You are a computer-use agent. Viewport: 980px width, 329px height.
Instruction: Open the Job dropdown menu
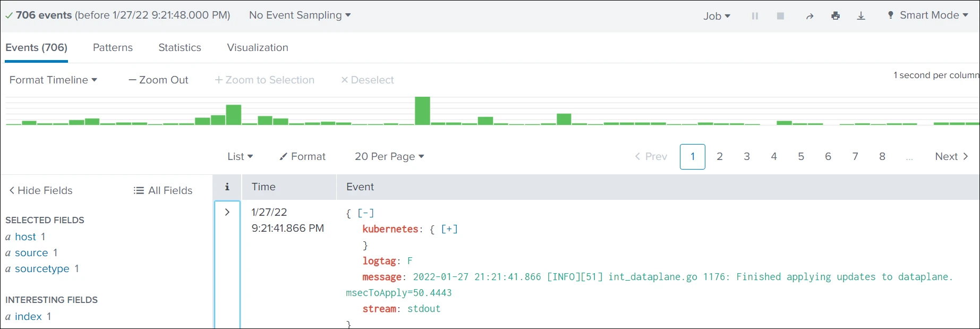point(717,16)
